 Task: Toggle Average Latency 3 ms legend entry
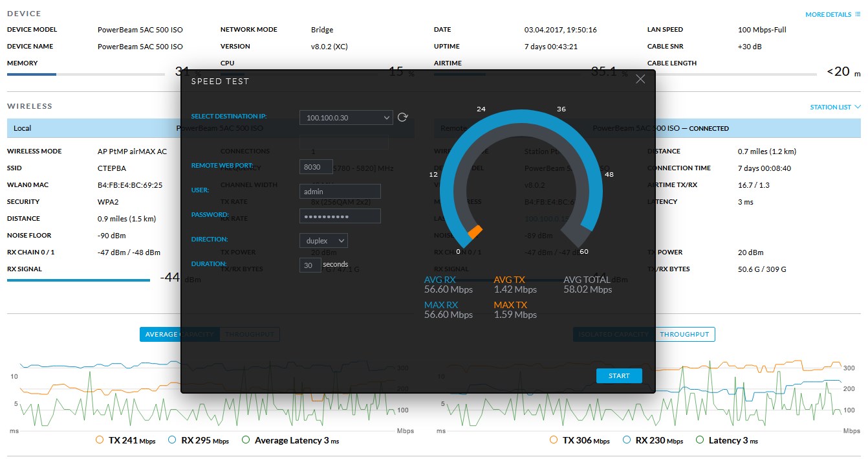tap(290, 440)
